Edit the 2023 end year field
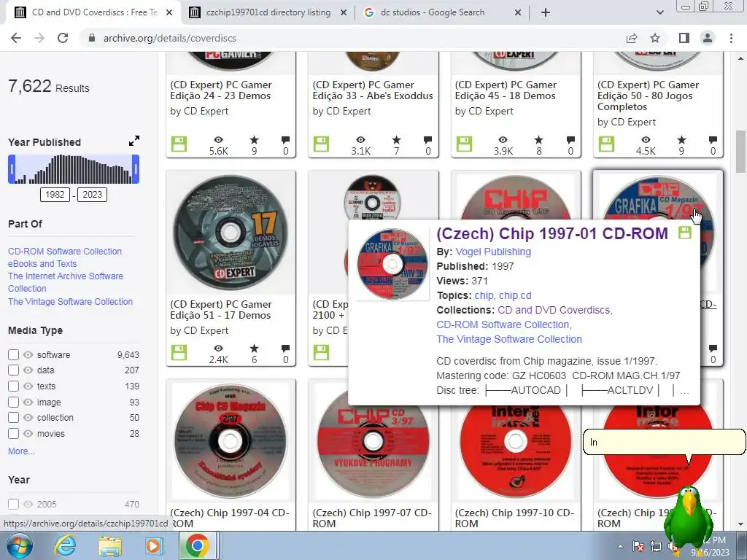This screenshot has height=560, width=747. click(93, 194)
